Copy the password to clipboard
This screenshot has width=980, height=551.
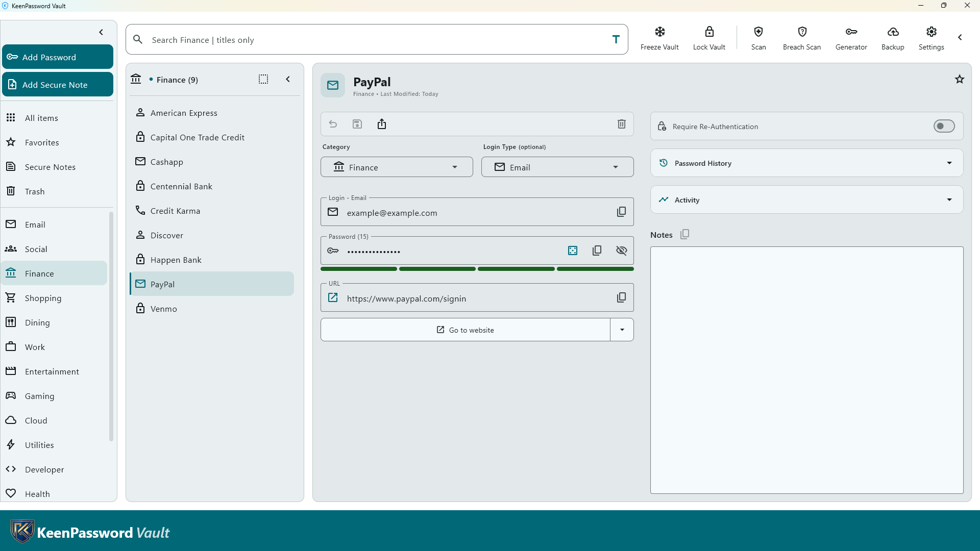(597, 251)
